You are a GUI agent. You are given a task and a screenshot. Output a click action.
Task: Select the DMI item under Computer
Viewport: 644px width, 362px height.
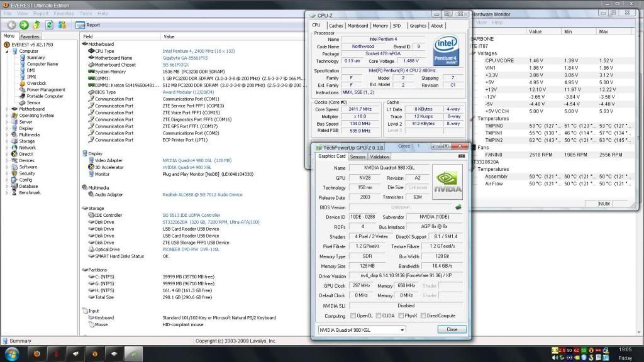pos(31,70)
